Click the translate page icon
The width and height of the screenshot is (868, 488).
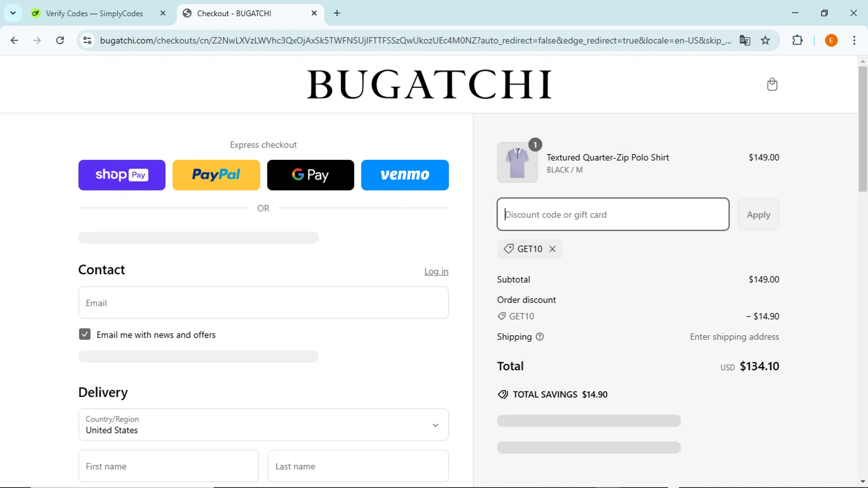click(745, 41)
